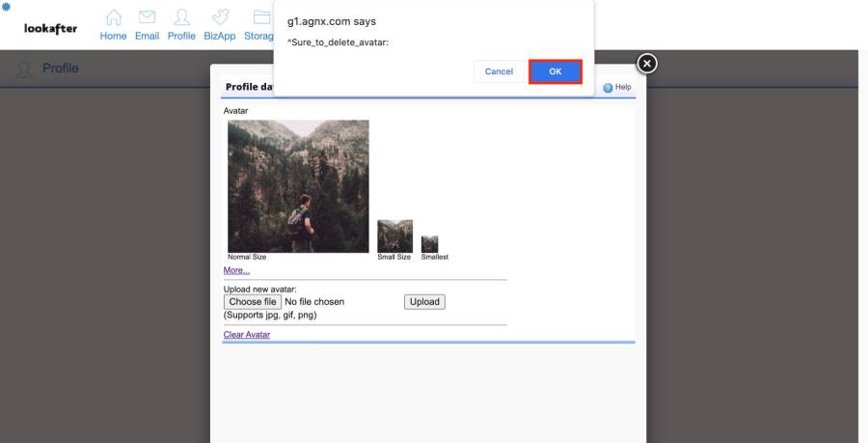Open the BizApp icon
868x443 pixels.
[x=220, y=18]
